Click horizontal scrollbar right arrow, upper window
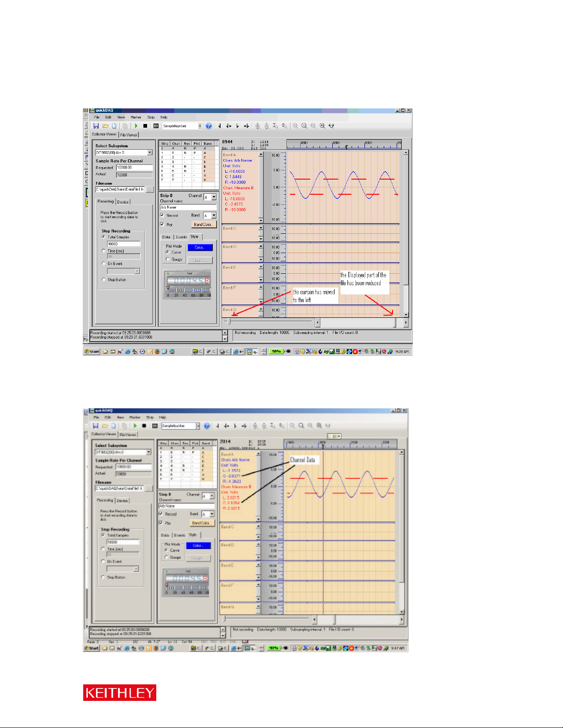Viewport: 563px width, 728px height. click(x=406, y=323)
